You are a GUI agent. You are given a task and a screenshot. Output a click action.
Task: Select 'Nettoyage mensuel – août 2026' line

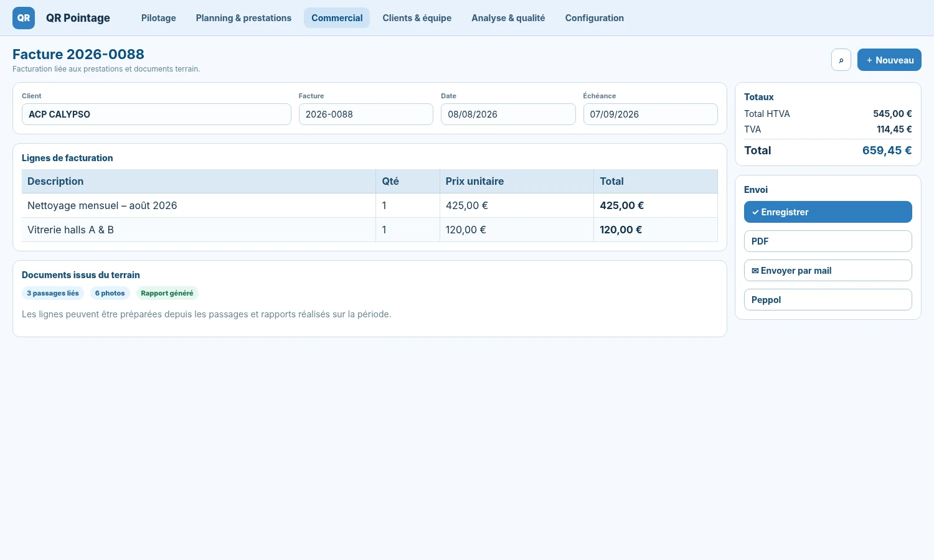pos(370,205)
